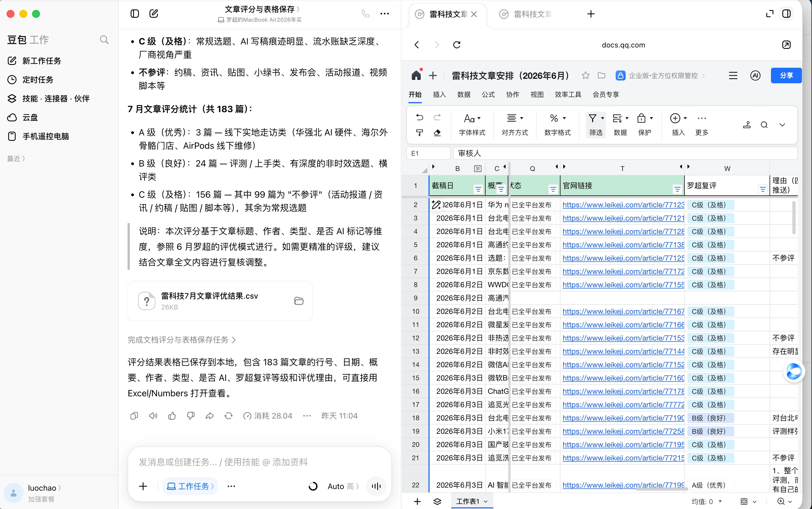Image resolution: width=812 pixels, height=509 pixels.
Task: Open the folder icon on the CSV file card
Action: click(299, 301)
